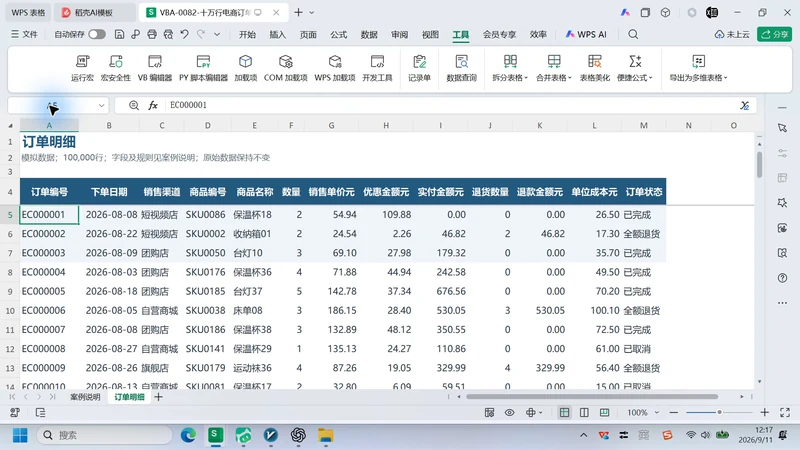Enter fullscreen via status bar icon

click(785, 412)
